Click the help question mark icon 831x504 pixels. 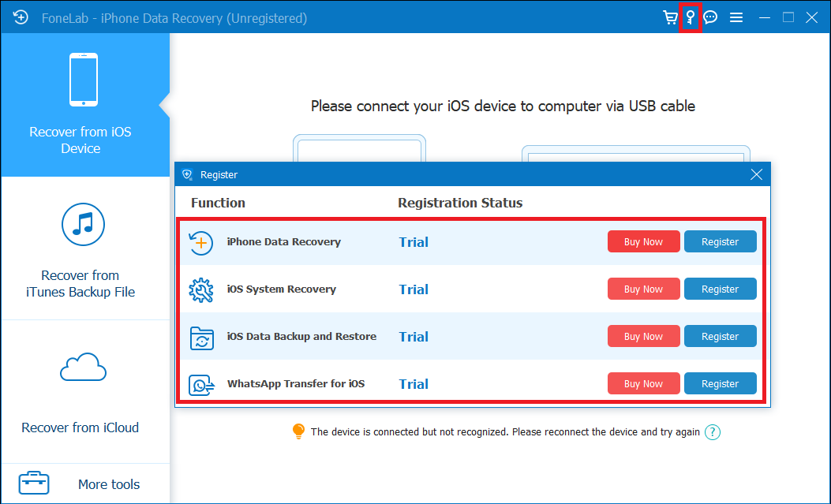(713, 432)
